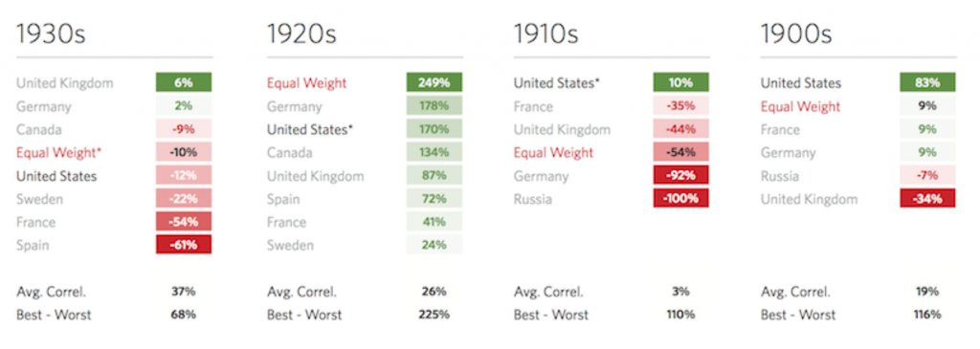The width and height of the screenshot is (980, 349).
Task: Click Spain's -61% cell in 1930s
Action: click(184, 246)
